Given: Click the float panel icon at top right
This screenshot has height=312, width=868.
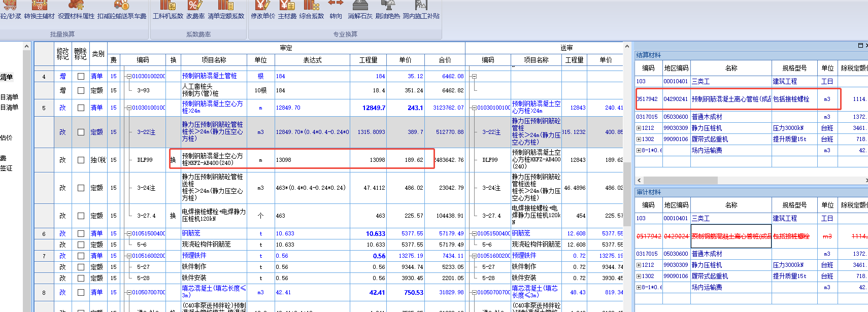Looking at the screenshot, I should click(x=860, y=45).
